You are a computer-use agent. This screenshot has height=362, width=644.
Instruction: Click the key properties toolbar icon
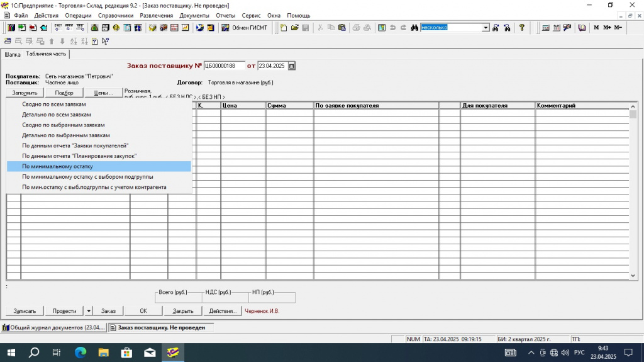(382, 28)
